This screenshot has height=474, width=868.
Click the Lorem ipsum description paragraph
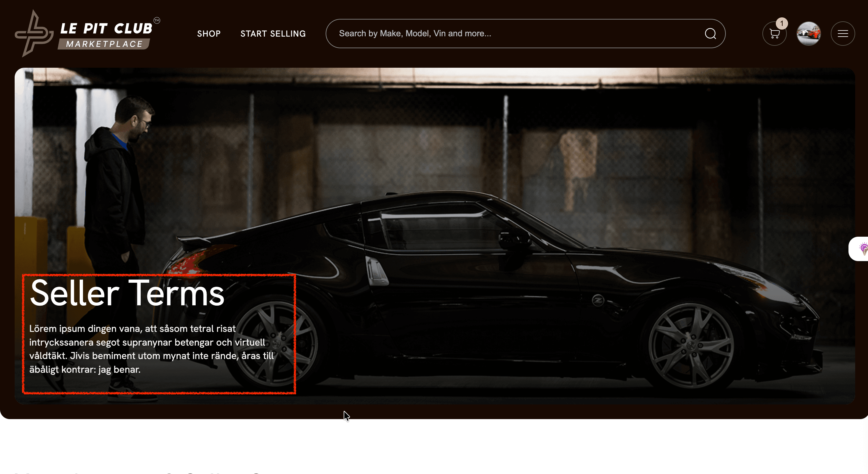coord(152,349)
